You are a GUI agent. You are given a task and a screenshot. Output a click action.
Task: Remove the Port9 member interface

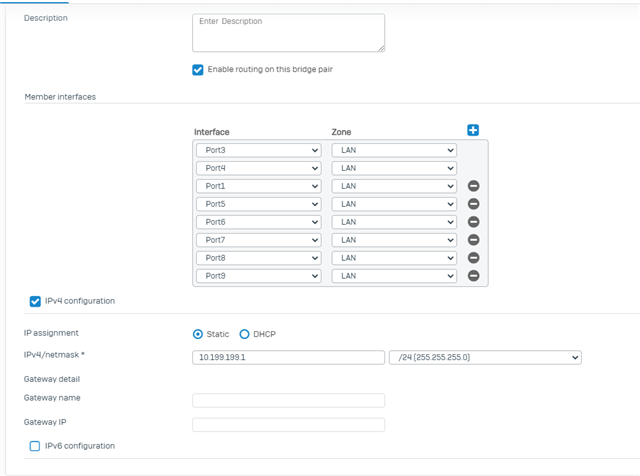pos(473,276)
